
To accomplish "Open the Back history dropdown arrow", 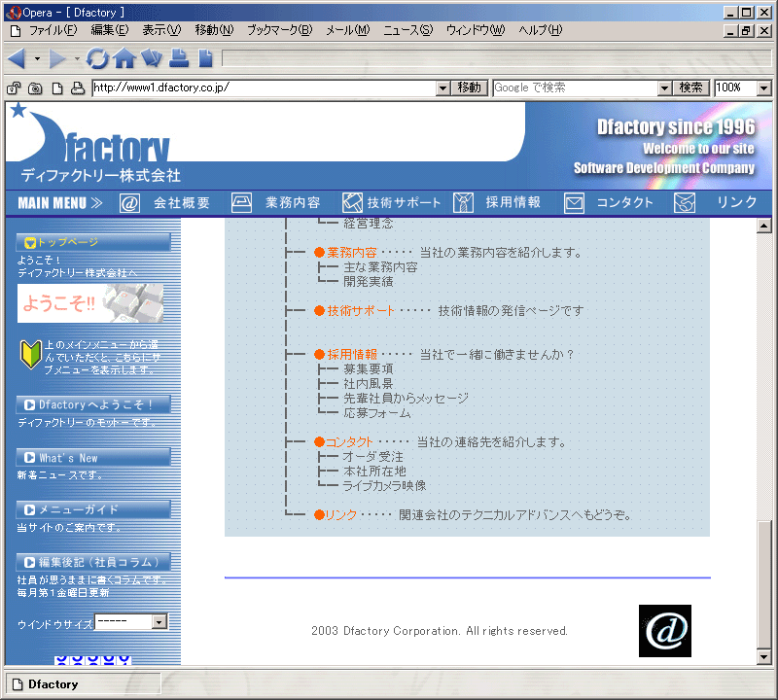I will (x=37, y=58).
